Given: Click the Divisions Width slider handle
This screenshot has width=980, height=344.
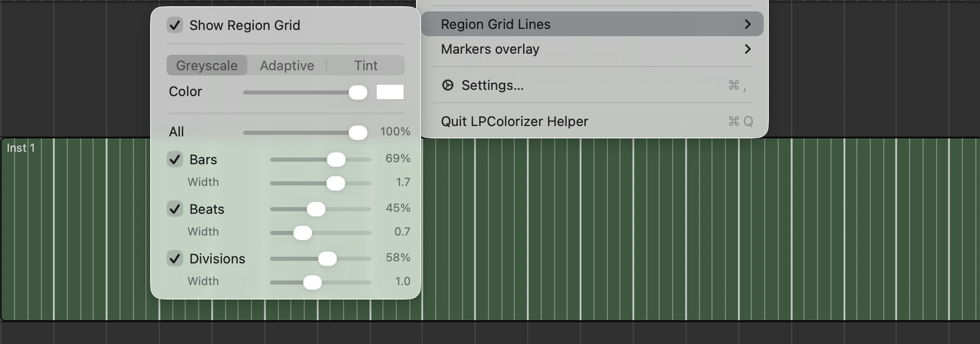Looking at the screenshot, I should point(312,282).
